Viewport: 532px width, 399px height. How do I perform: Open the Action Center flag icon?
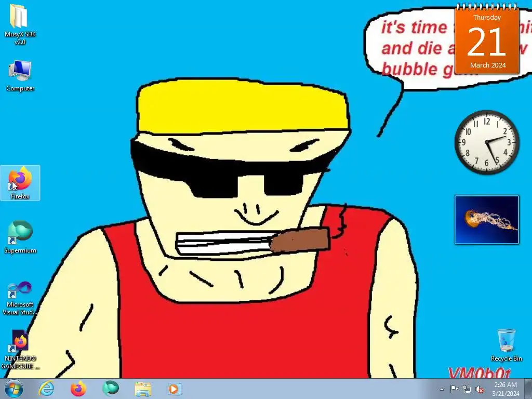pos(454,389)
